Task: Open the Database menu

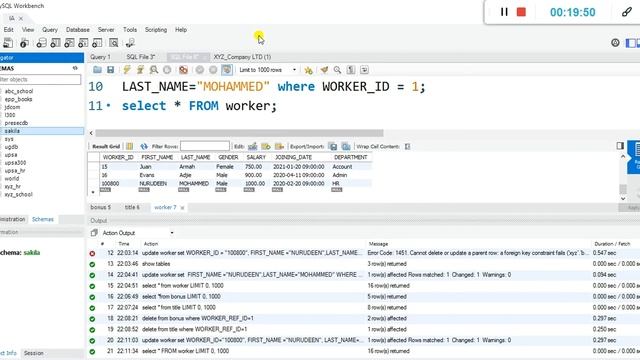Action: coord(78,30)
